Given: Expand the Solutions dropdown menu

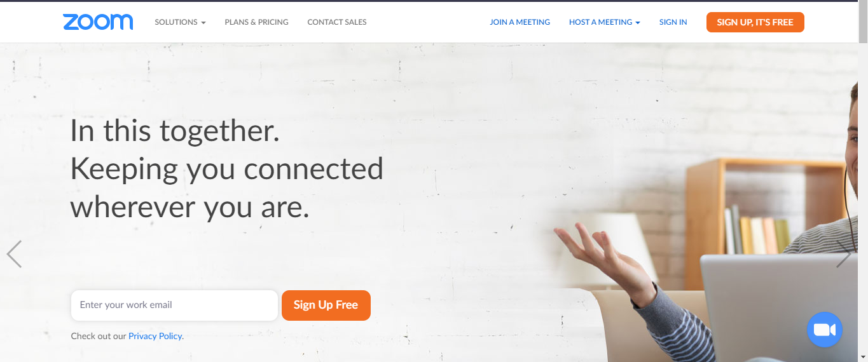Looking at the screenshot, I should [x=180, y=22].
